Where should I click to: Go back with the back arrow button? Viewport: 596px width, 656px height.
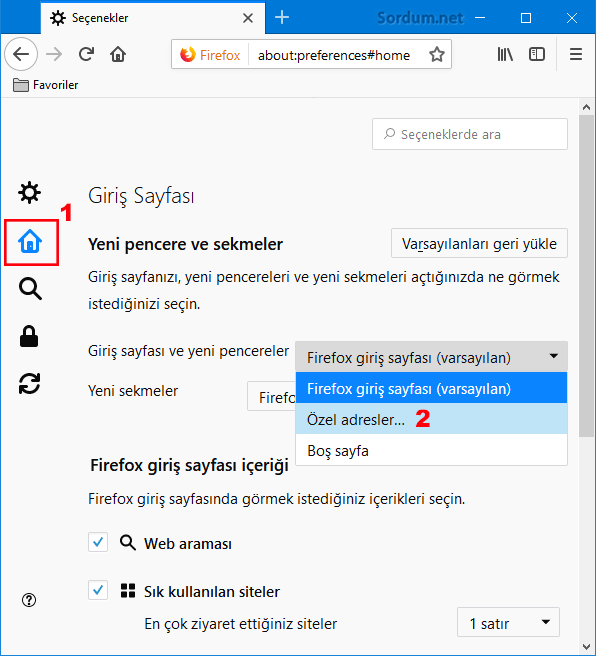tap(21, 54)
